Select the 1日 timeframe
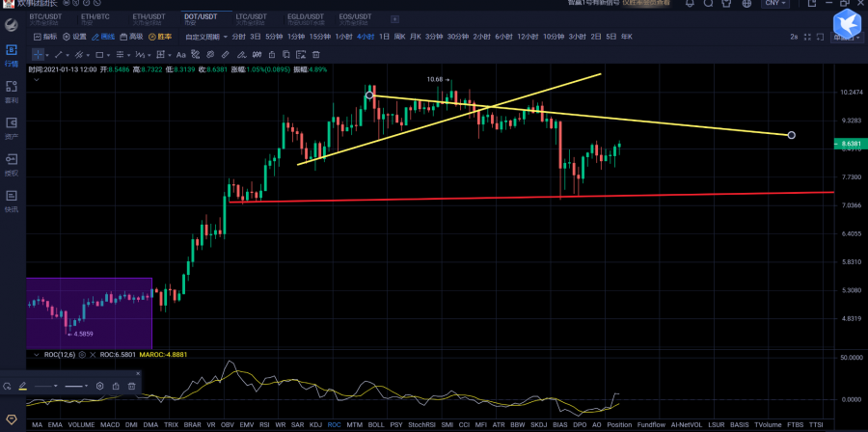The width and height of the screenshot is (868, 432). pyautogui.click(x=384, y=37)
